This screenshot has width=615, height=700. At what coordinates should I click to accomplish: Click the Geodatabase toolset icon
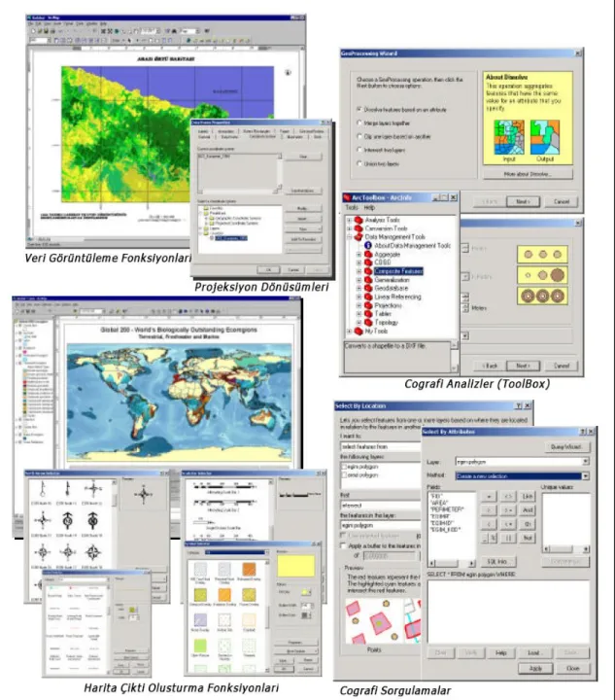[x=368, y=289]
